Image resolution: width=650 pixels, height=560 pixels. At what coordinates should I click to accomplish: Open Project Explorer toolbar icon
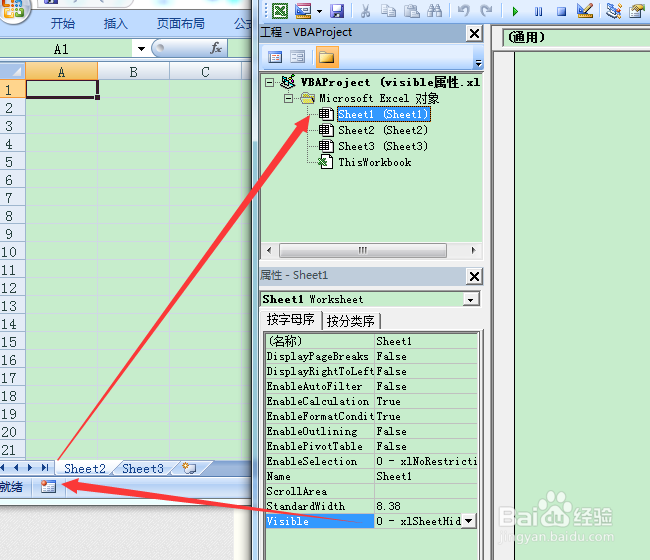coord(614,11)
